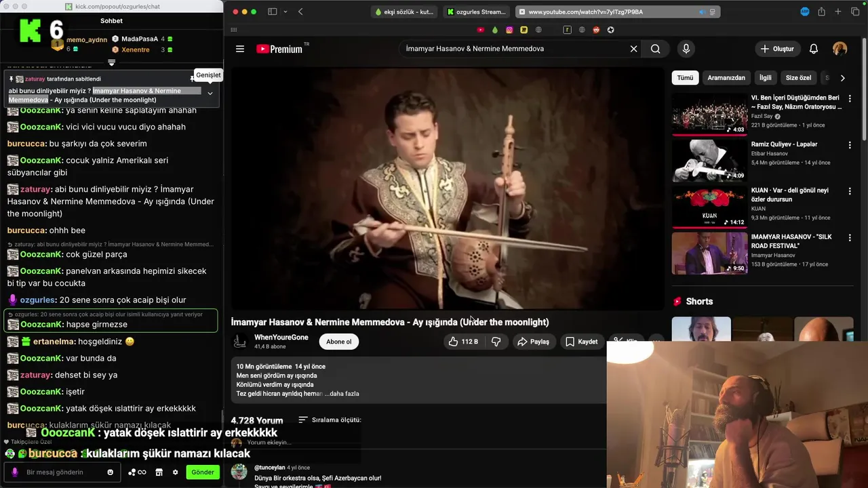Viewport: 868px width, 488px height.
Task: Select the Aramanızdan filter chip
Action: pyautogui.click(x=726, y=78)
